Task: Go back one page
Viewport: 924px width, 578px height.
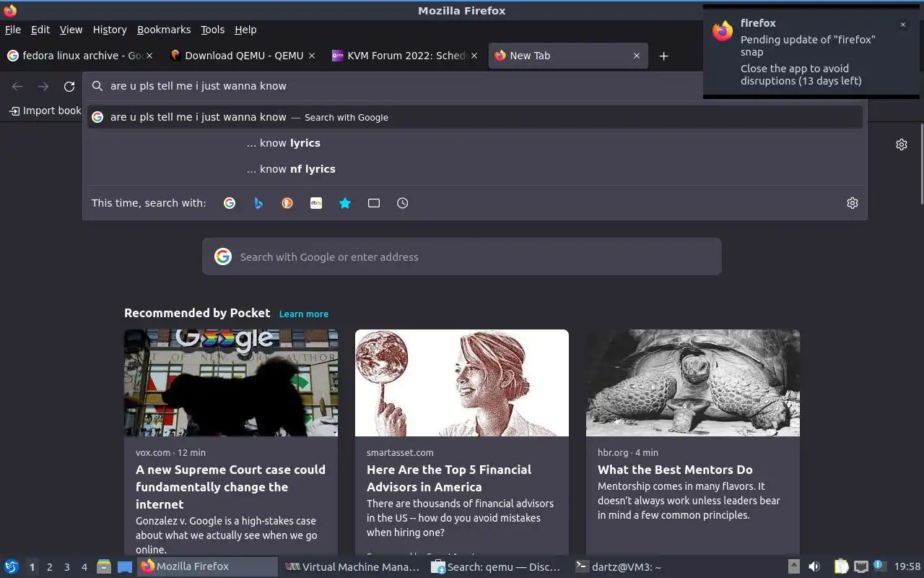Action: point(17,86)
